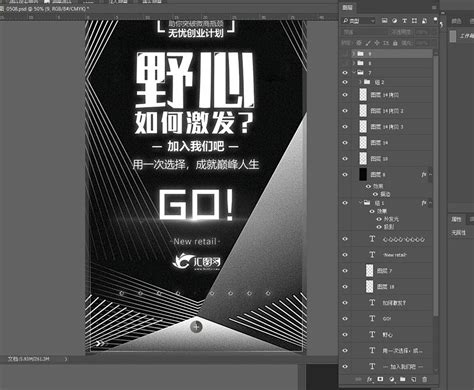The image size is (474, 390).
Task: Expand the collapsed panel dock strip icon
Action: pos(443,13)
